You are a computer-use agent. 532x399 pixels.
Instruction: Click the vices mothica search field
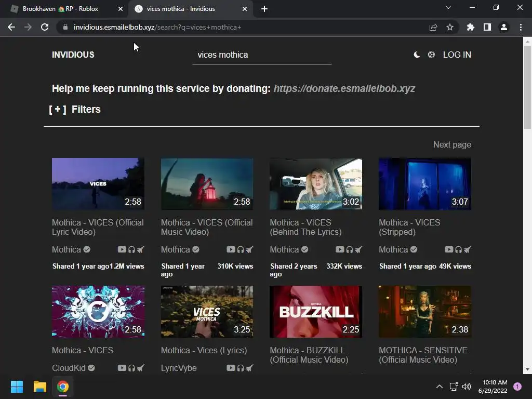262,55
